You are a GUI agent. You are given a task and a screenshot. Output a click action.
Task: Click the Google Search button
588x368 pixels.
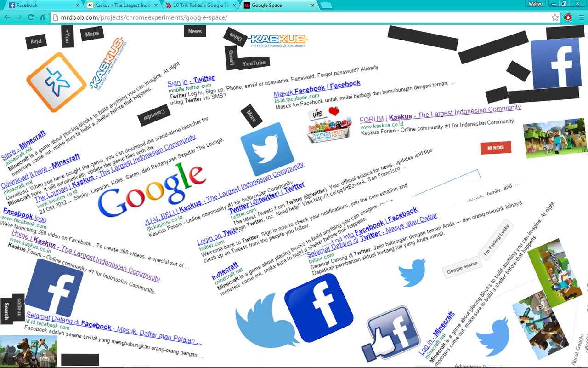[462, 267]
